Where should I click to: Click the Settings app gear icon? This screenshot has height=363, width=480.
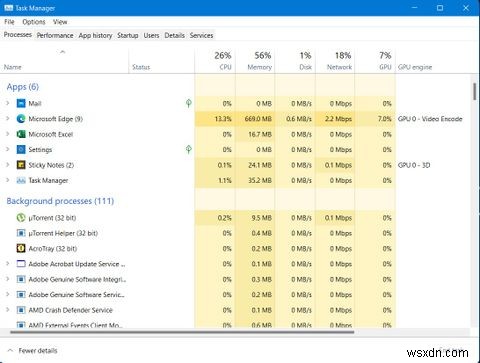coord(21,150)
